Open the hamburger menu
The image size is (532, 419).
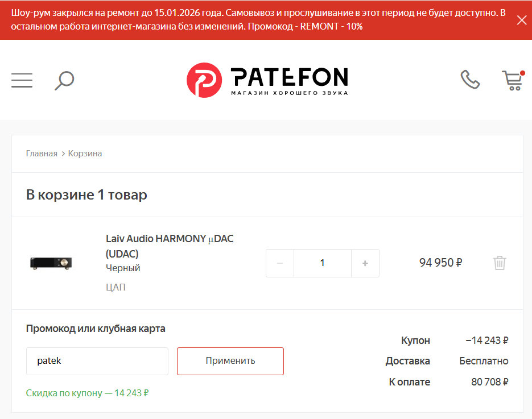[22, 80]
